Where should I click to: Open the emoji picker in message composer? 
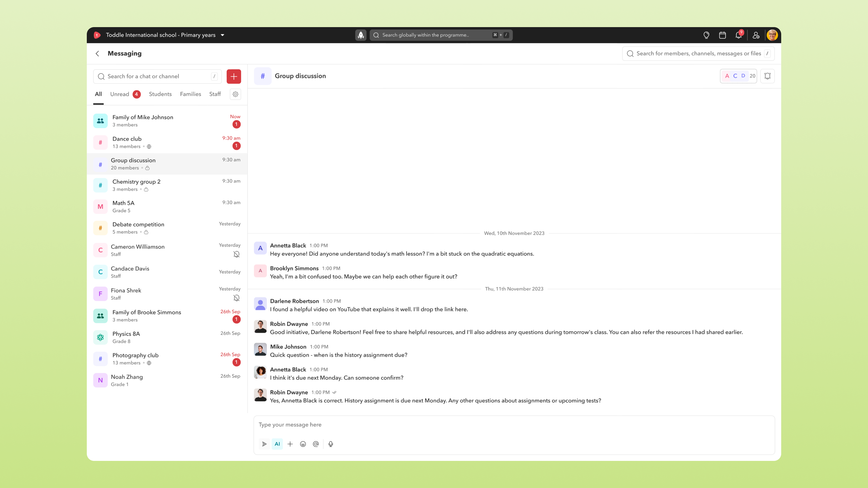click(x=303, y=444)
